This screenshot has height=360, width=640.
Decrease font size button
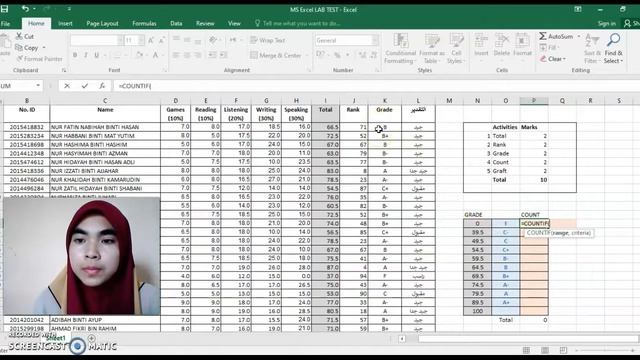tap(162, 40)
